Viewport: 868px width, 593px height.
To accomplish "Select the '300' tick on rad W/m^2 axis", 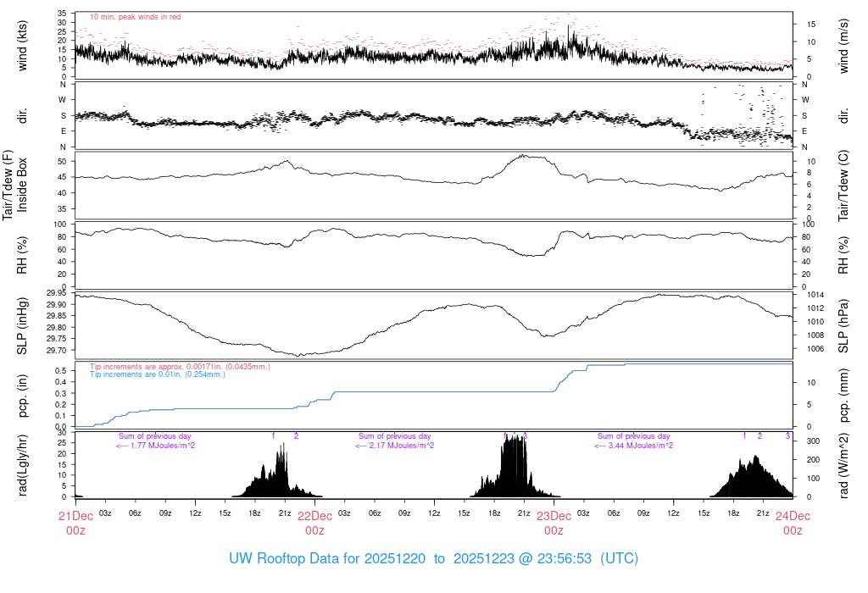I will tap(814, 441).
